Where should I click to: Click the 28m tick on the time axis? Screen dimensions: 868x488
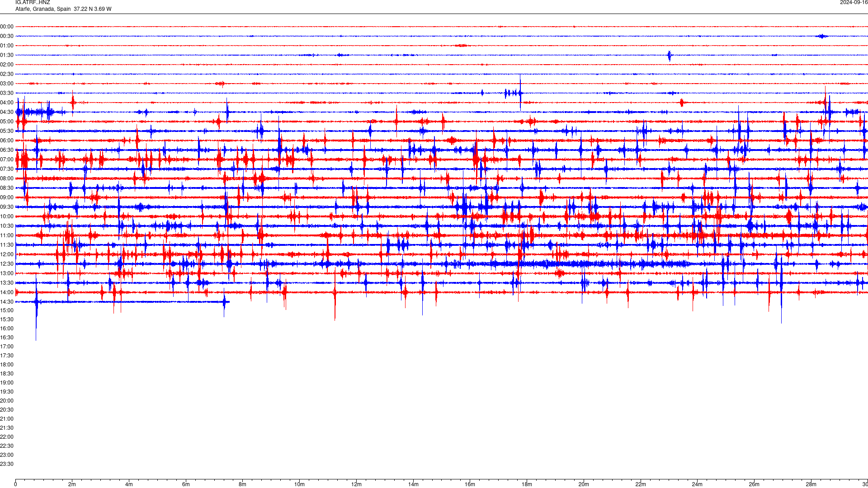tap(811, 484)
